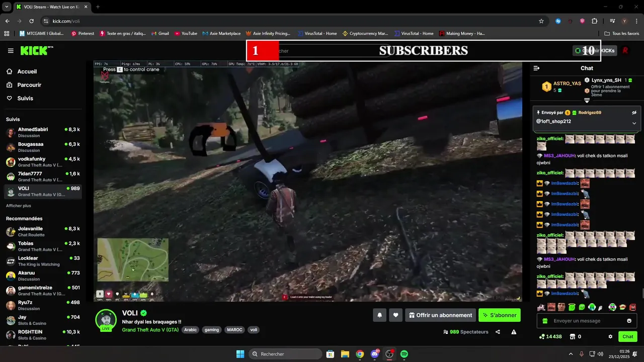
Task: Click the MAROC tag
Action: point(234,330)
